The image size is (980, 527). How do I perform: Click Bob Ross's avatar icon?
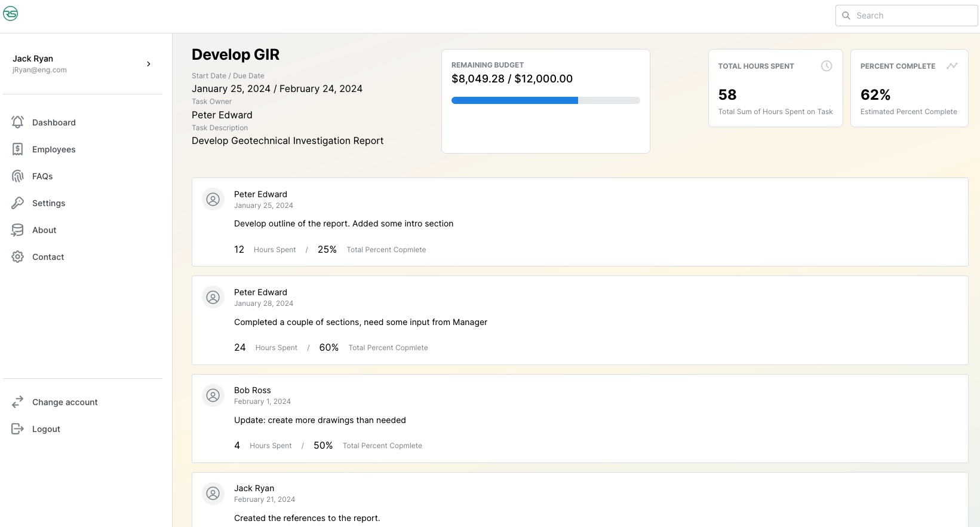pos(213,395)
